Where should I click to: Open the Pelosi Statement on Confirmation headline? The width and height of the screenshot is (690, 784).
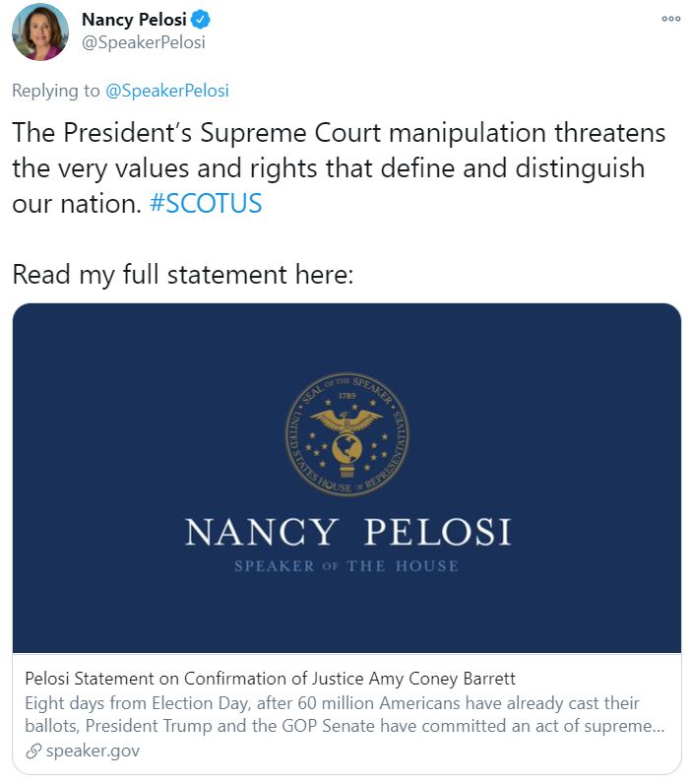(270, 679)
